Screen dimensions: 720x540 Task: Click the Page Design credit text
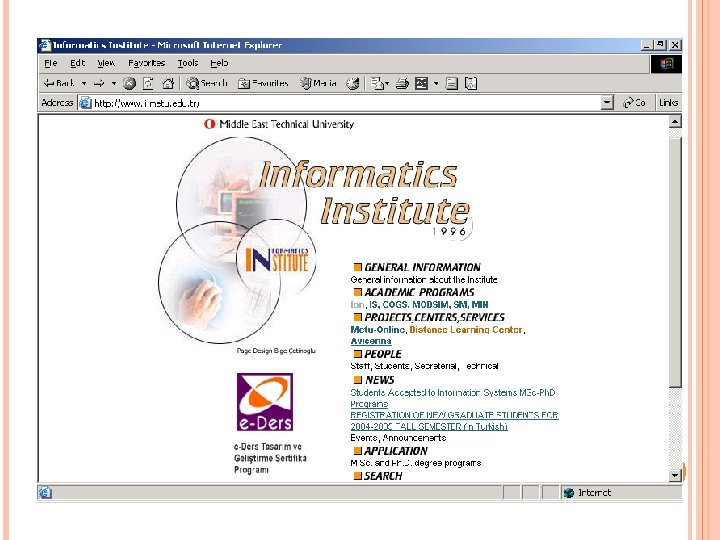pyautogui.click(x=276, y=350)
